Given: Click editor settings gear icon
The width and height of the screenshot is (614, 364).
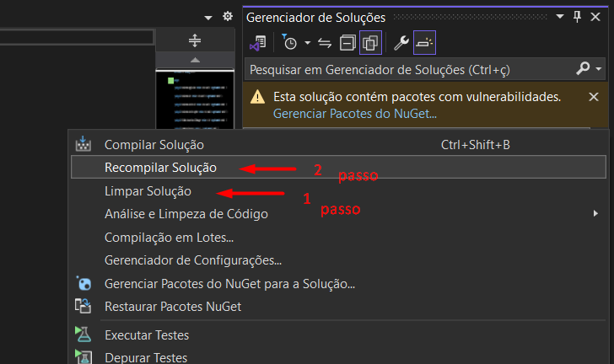Looking at the screenshot, I should [228, 17].
